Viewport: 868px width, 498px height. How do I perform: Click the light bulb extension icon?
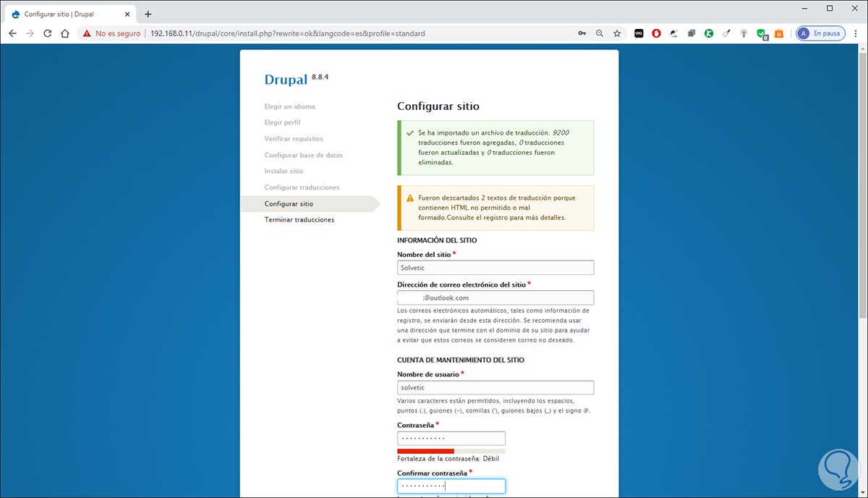pos(744,33)
